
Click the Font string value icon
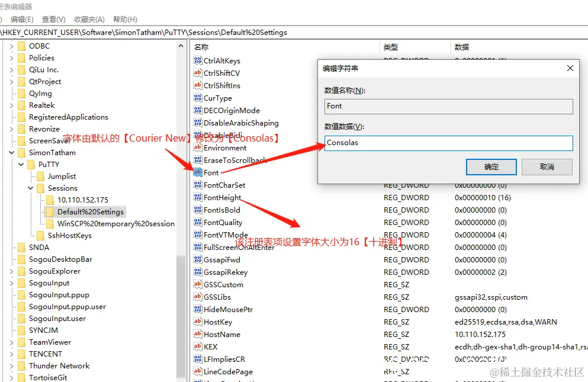198,172
